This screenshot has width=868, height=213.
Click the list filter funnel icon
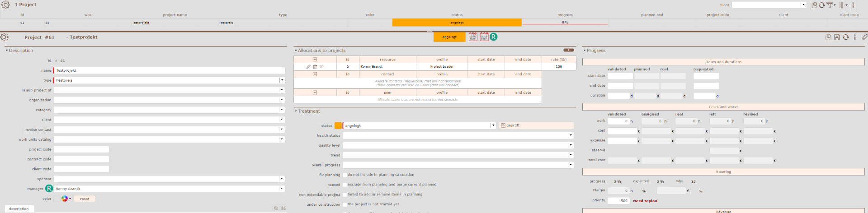(x=830, y=5)
